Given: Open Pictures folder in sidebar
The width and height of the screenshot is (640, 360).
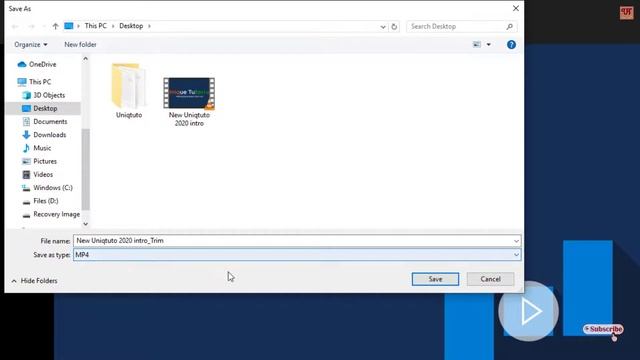Looking at the screenshot, I should 45,161.
